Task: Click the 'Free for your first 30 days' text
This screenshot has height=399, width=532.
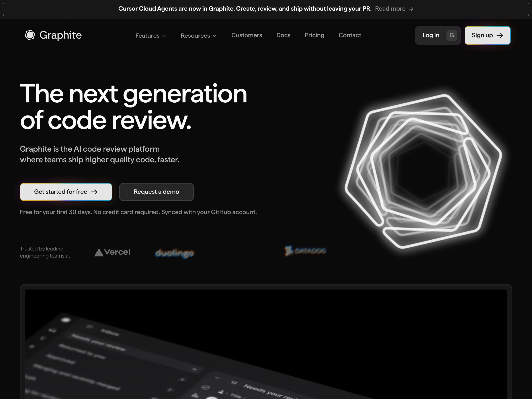Action: (138, 212)
